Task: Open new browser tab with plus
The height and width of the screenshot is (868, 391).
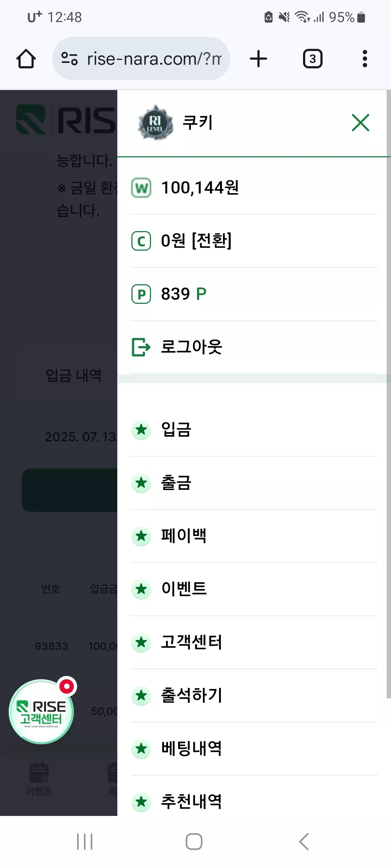Action: click(x=258, y=59)
